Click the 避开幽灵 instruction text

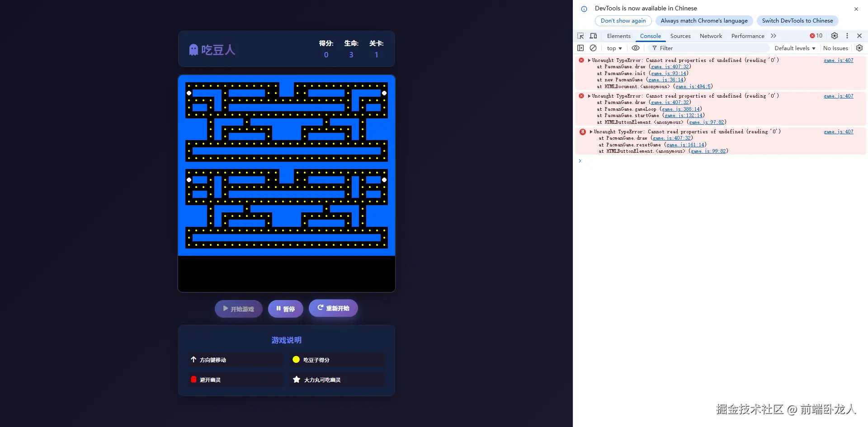click(210, 380)
